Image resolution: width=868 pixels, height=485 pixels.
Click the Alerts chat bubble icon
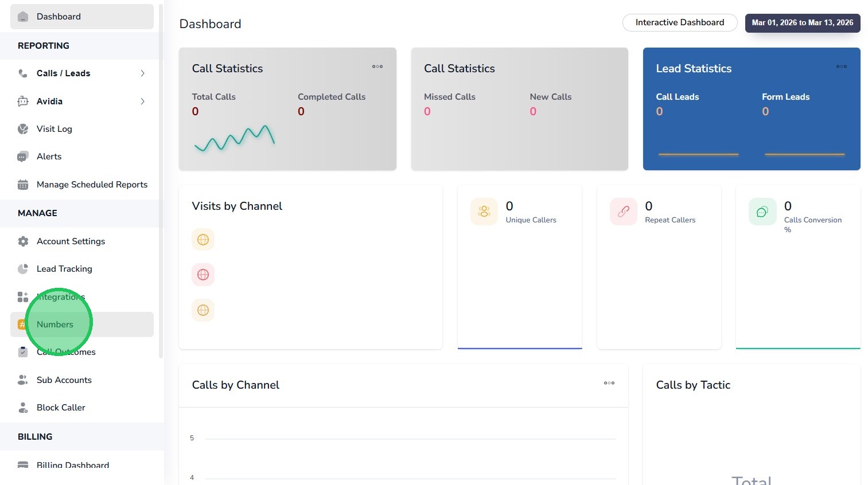[23, 157]
